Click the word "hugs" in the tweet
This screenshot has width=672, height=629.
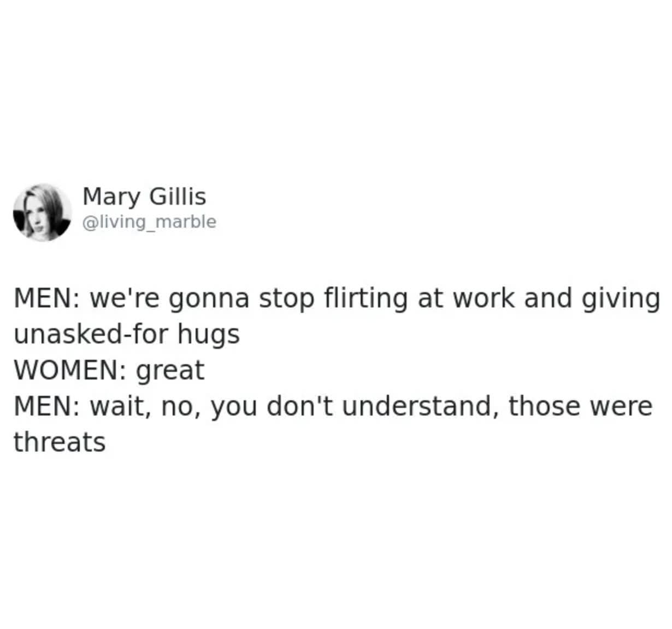pyautogui.click(x=208, y=334)
